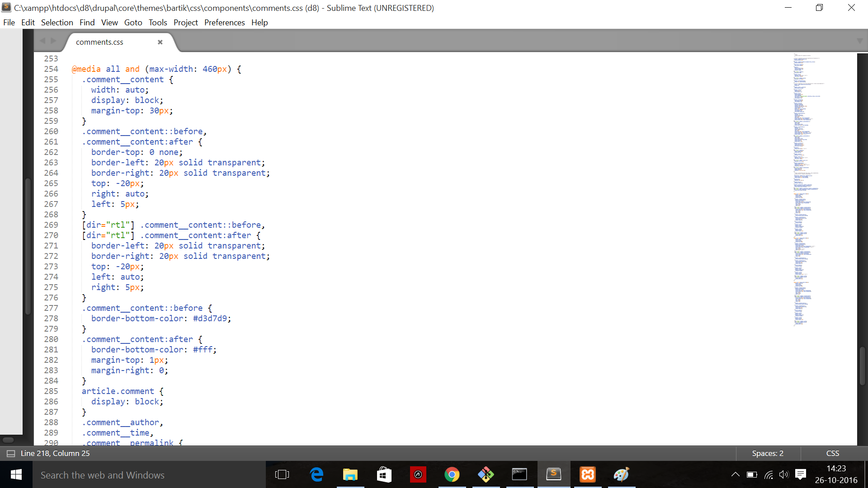This screenshot has height=488, width=868.
Task: Open the Preferences menu
Action: (225, 23)
